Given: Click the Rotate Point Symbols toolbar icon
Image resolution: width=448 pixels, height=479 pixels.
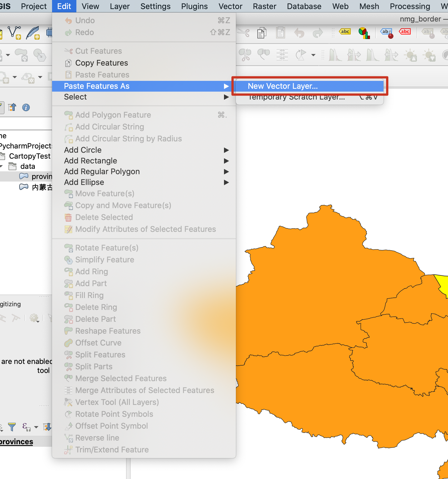Looking at the screenshot, I should 301,55.
